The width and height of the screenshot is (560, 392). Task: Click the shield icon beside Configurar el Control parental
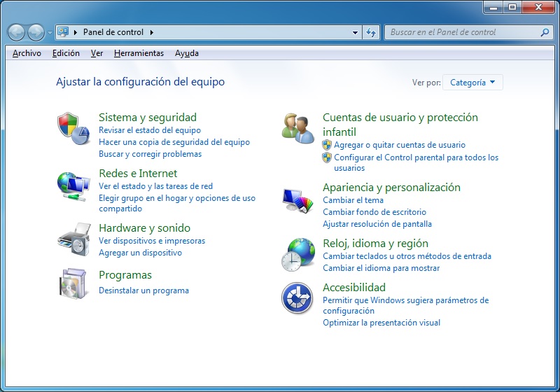(327, 157)
